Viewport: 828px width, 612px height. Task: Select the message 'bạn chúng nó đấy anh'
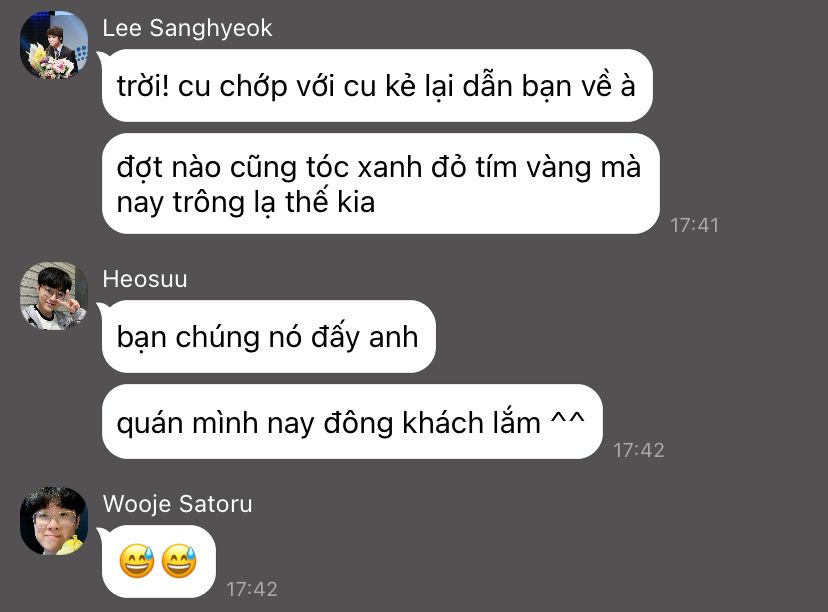coord(269,336)
